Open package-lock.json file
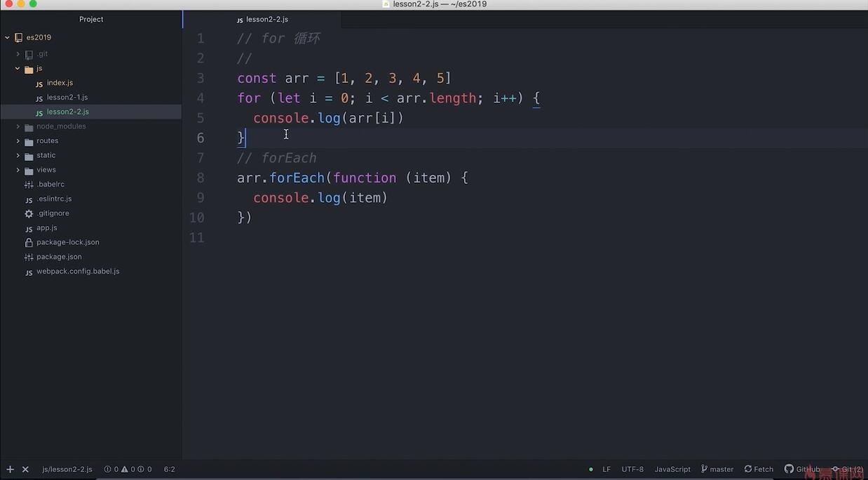The image size is (868, 480). pyautogui.click(x=68, y=242)
